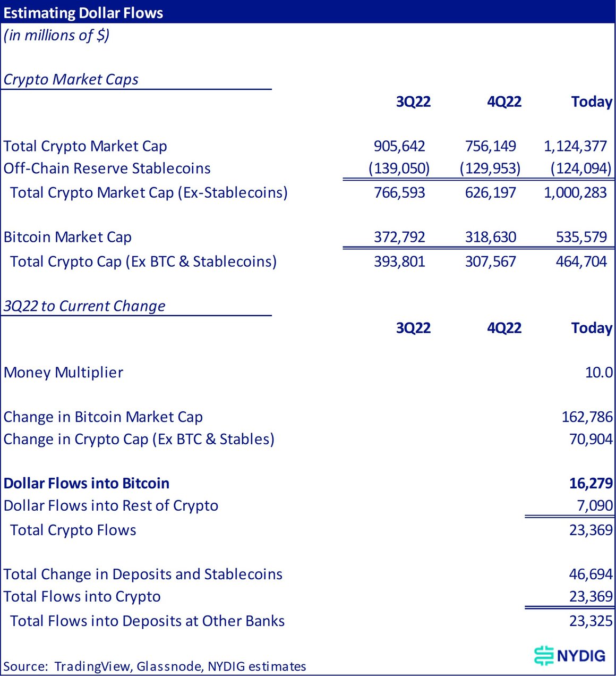The width and height of the screenshot is (616, 676).
Task: Select the 535,579 Bitcoin market cap value
Action: 581,237
